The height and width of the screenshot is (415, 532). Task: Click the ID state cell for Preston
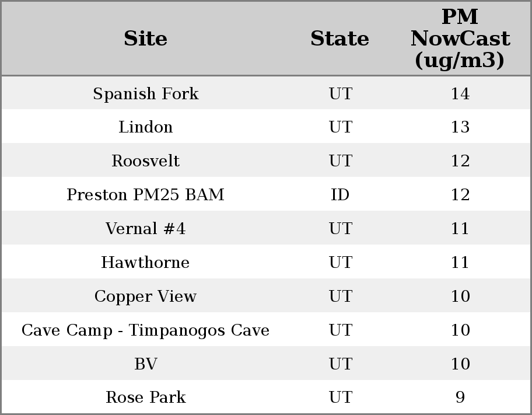pyautogui.click(x=340, y=195)
